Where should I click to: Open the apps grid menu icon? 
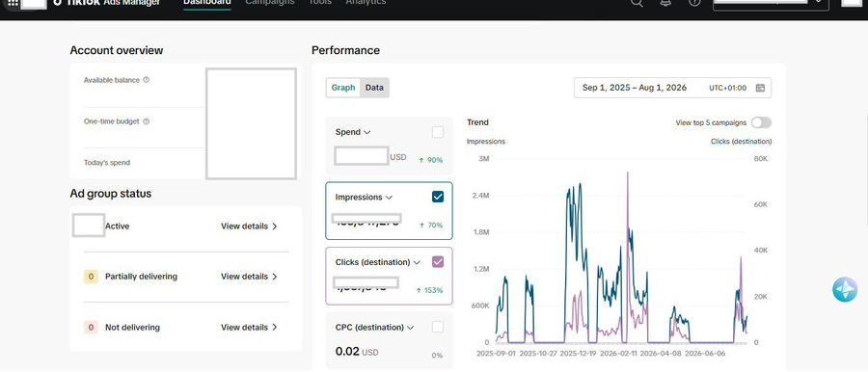coord(13,3)
